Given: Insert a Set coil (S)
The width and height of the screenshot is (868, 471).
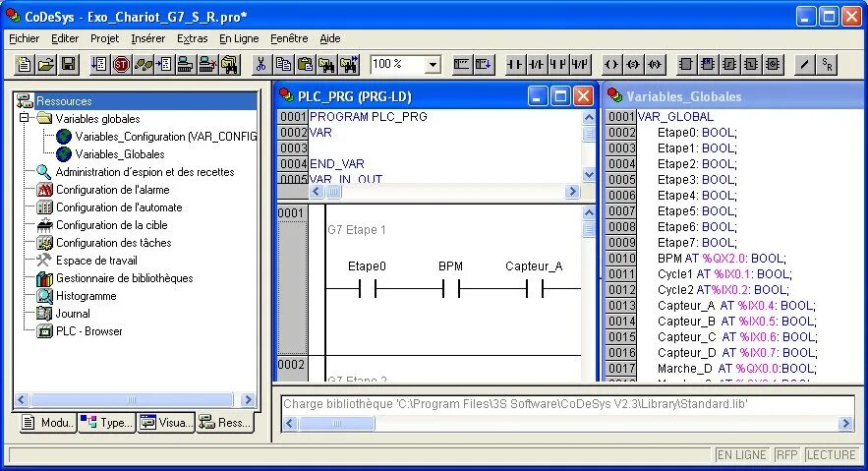Looking at the screenshot, I should coord(633,65).
